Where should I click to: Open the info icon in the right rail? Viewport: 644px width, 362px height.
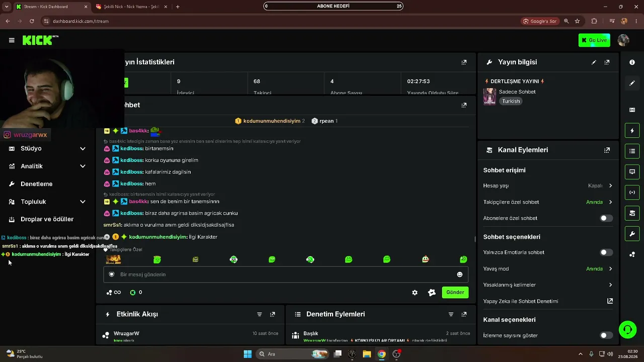[x=632, y=62]
